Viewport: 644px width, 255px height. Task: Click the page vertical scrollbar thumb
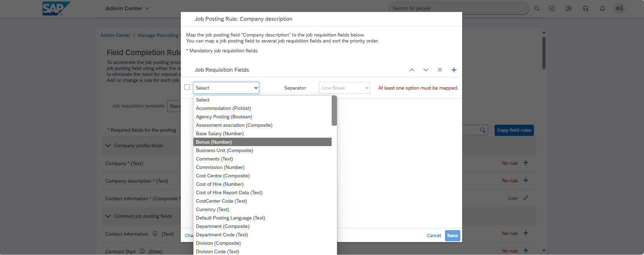[544, 53]
